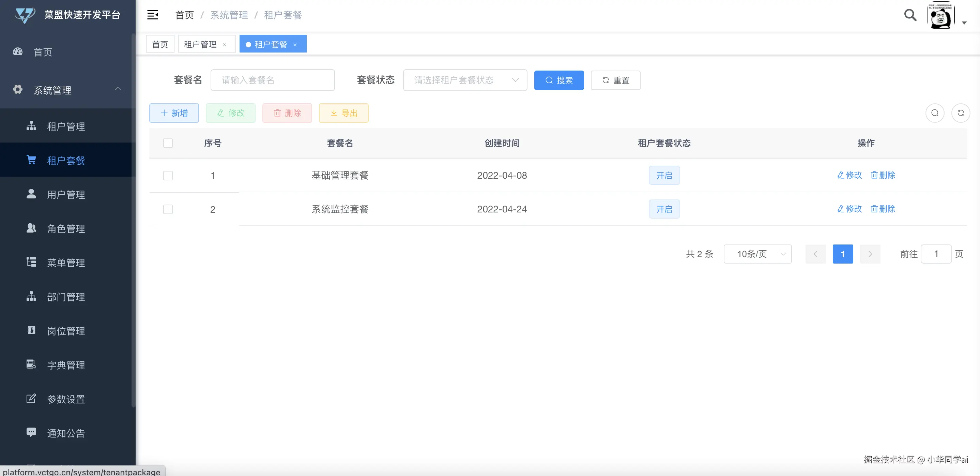980x476 pixels.
Task: Open 用户管理 in the sidebar
Action: tap(65, 195)
